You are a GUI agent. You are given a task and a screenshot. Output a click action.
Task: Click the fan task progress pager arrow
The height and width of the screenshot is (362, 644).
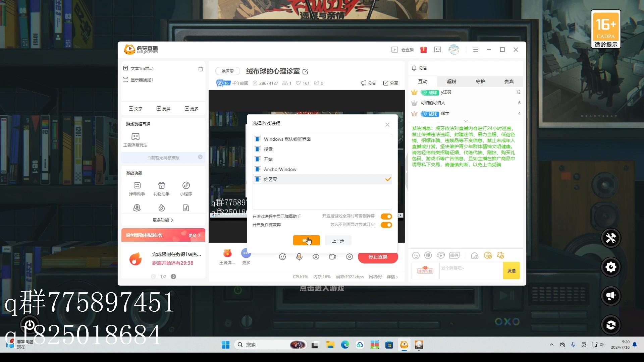(173, 277)
